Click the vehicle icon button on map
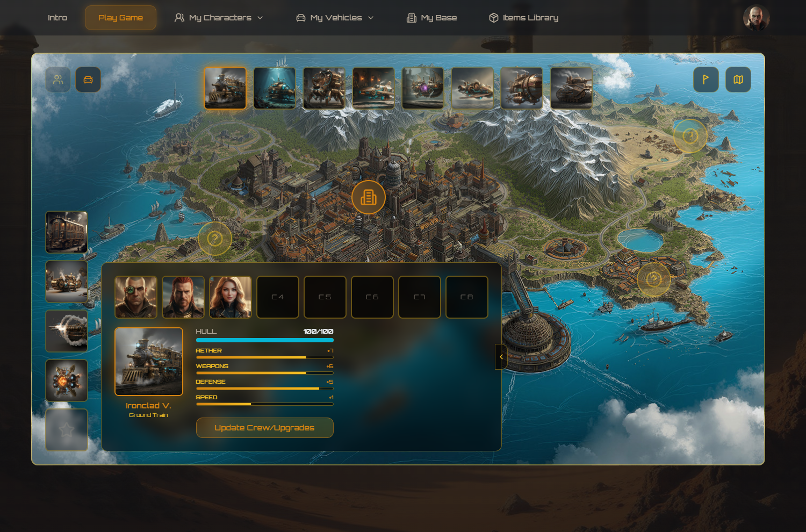Image resolution: width=806 pixels, height=532 pixels. [x=88, y=80]
